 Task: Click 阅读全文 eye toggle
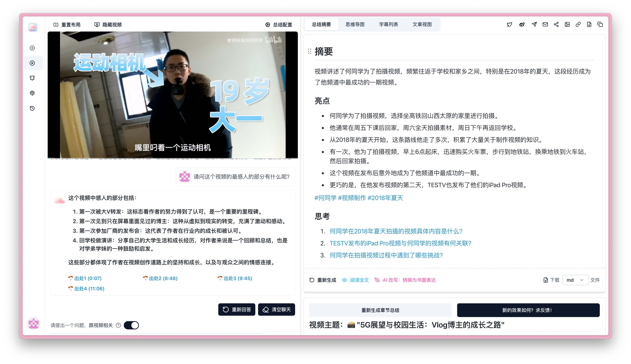[x=355, y=280]
